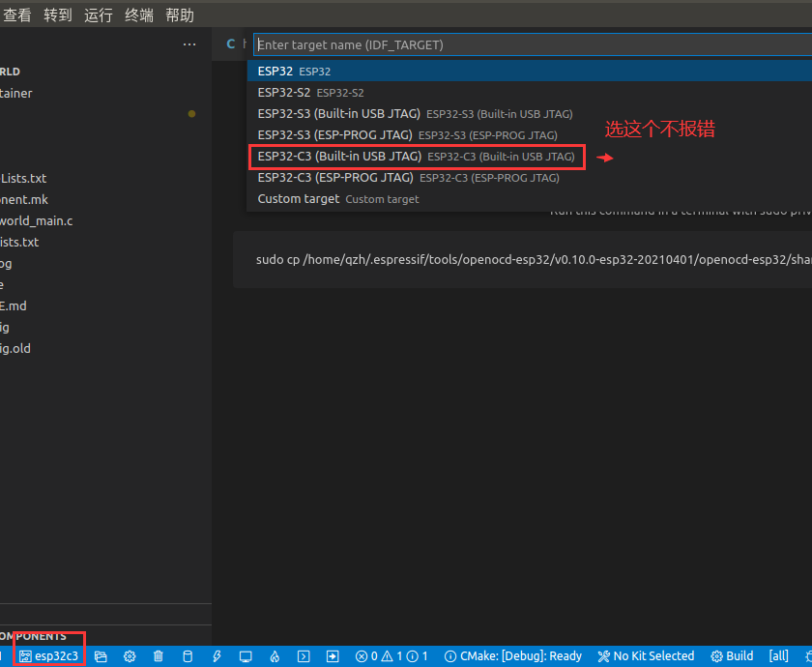Expand the tainer folder entry
Viewport: 812px width, 667px height.
16,93
